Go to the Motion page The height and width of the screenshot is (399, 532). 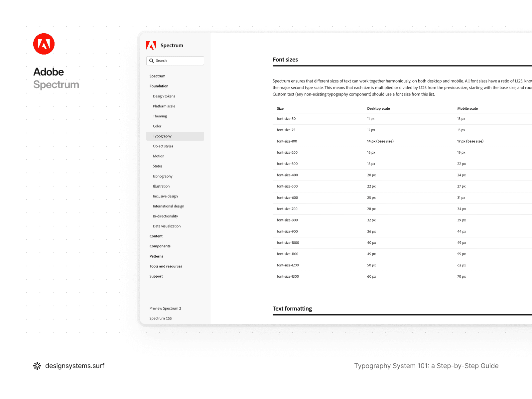(159, 156)
